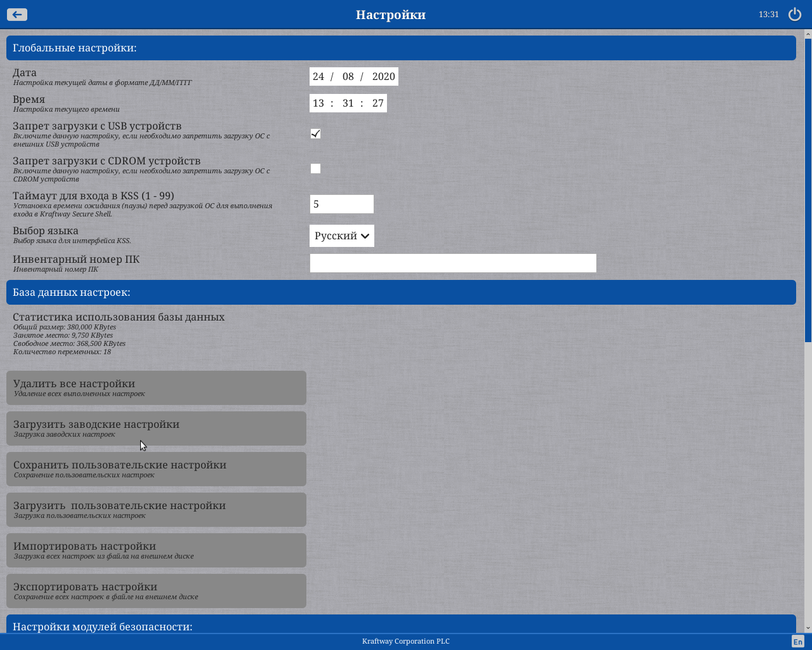Click the inventory number input field
This screenshot has width=812, height=650.
tap(453, 263)
